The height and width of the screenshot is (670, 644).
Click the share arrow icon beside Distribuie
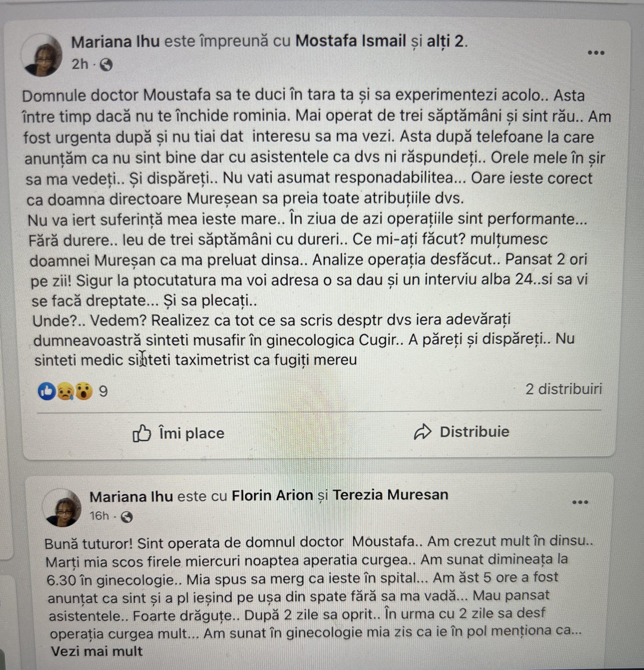pos(423,432)
